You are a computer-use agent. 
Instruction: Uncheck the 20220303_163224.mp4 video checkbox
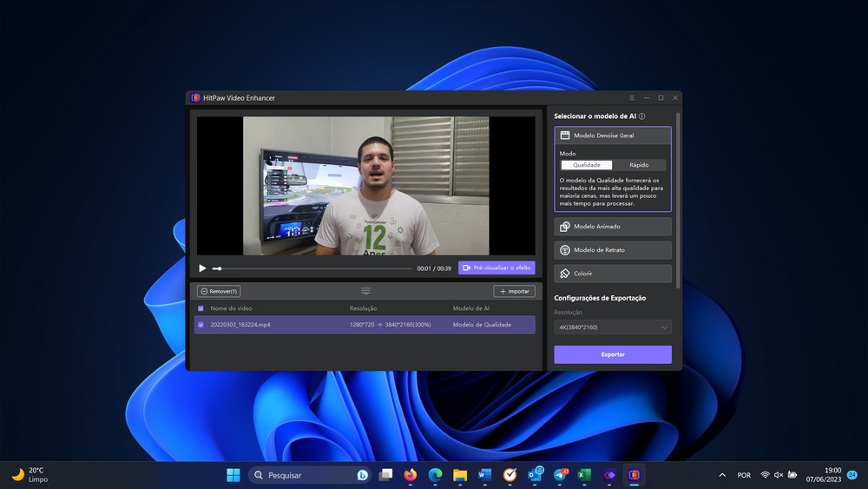click(201, 325)
